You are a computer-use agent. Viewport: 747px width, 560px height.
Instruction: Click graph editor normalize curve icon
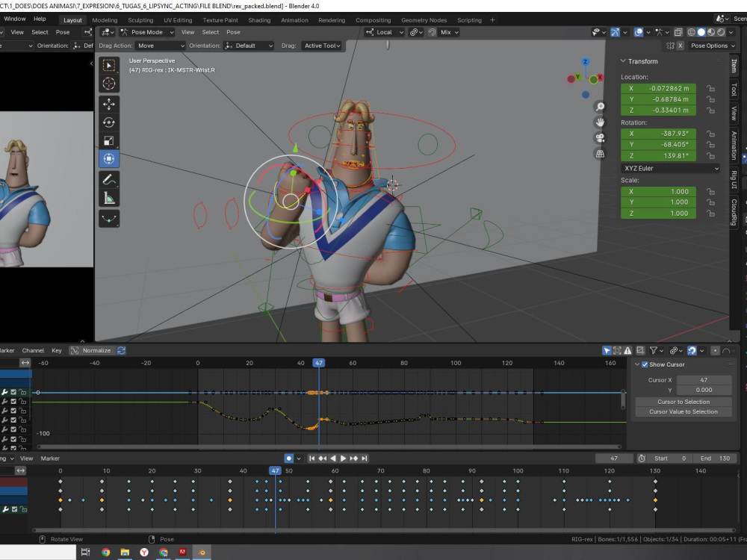pos(74,350)
